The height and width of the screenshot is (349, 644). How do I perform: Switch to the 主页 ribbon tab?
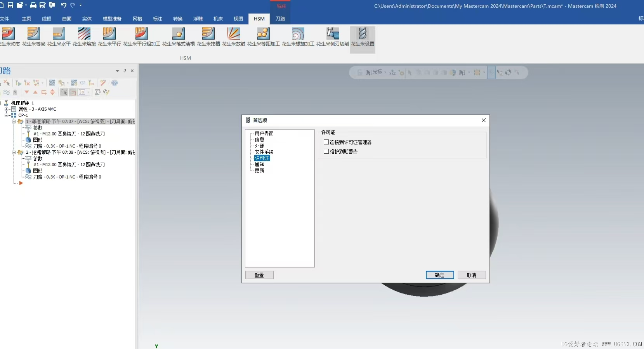[26, 19]
